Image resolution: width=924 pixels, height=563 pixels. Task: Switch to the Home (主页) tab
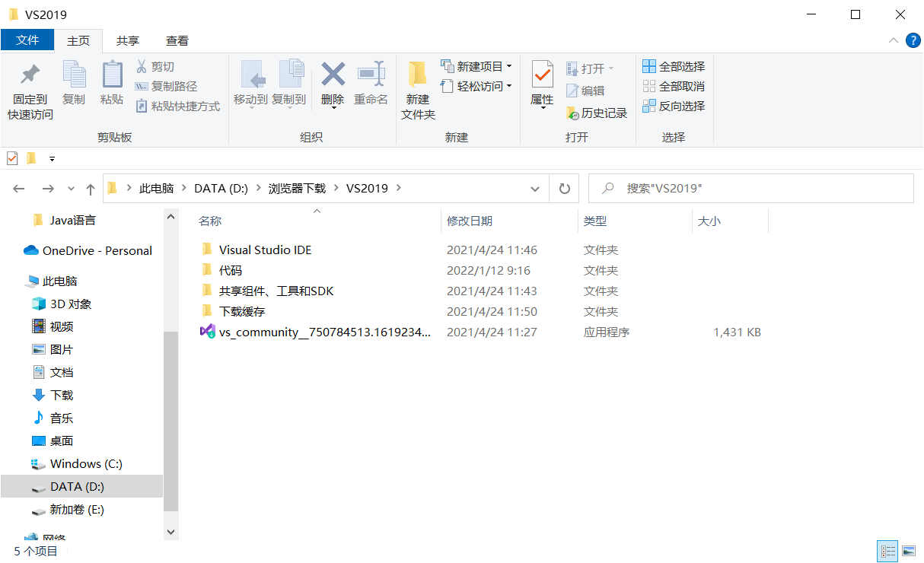click(78, 41)
